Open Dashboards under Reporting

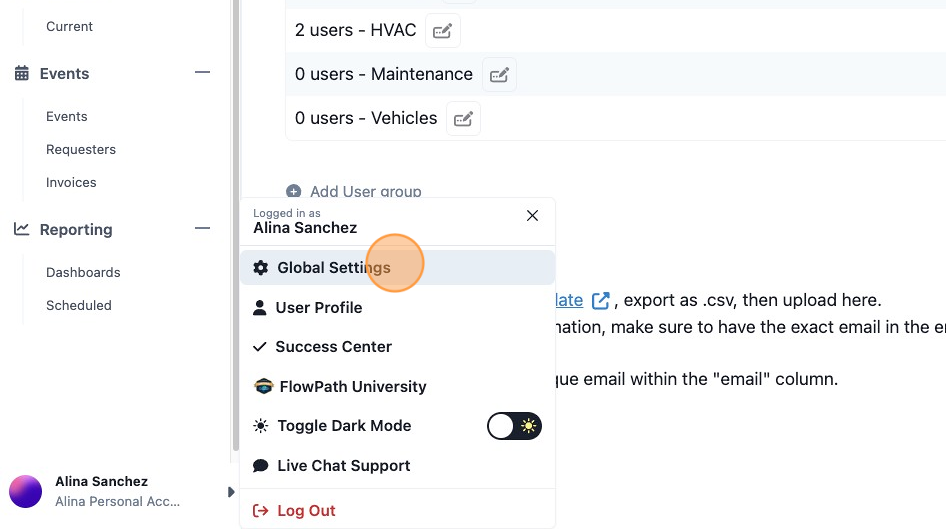tap(83, 273)
